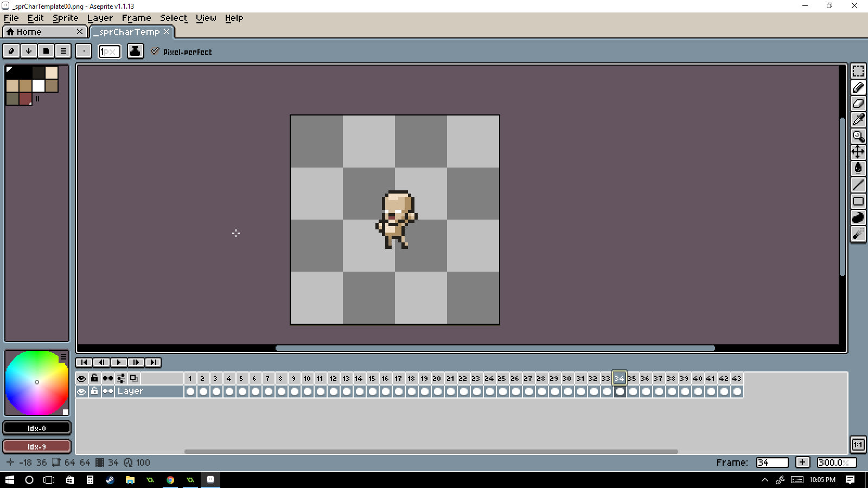Toggle lock for all layers in timeline header

(x=94, y=378)
